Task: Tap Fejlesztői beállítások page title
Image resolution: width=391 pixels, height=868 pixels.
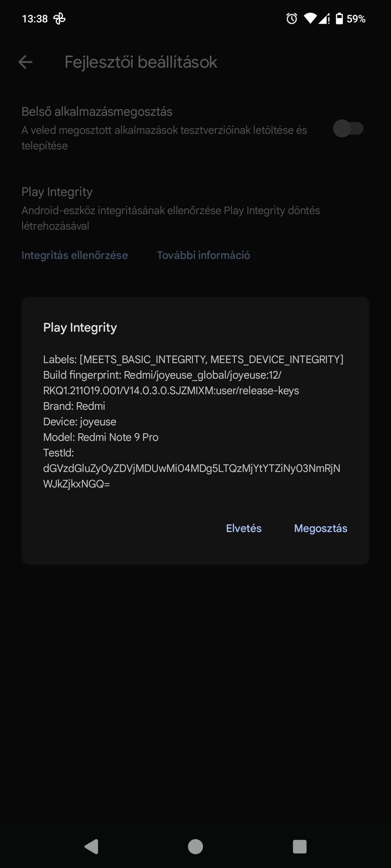Action: [x=141, y=62]
